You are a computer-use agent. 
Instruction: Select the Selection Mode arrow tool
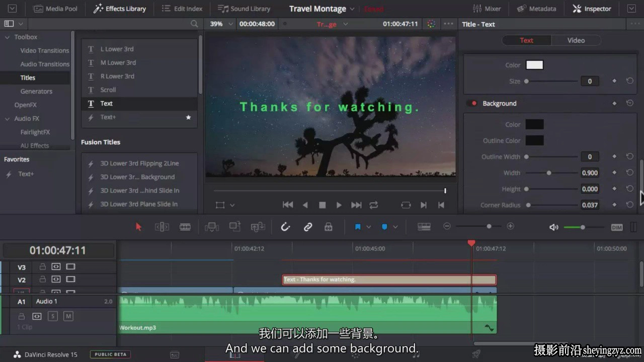click(139, 227)
